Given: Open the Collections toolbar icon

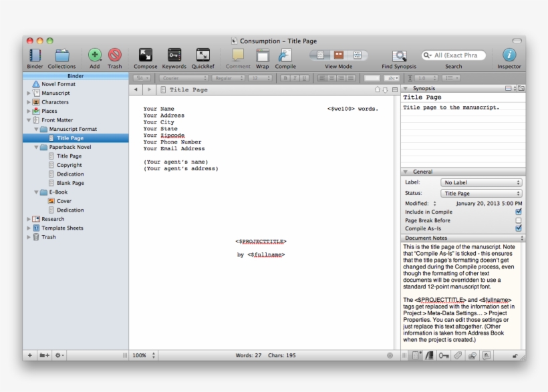Looking at the screenshot, I should tap(61, 56).
